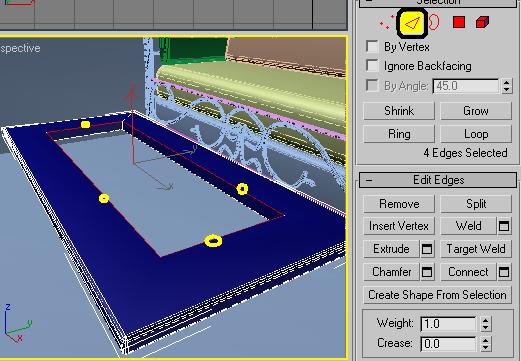
Task: Open Extrude settings dialog icon
Action: (427, 249)
